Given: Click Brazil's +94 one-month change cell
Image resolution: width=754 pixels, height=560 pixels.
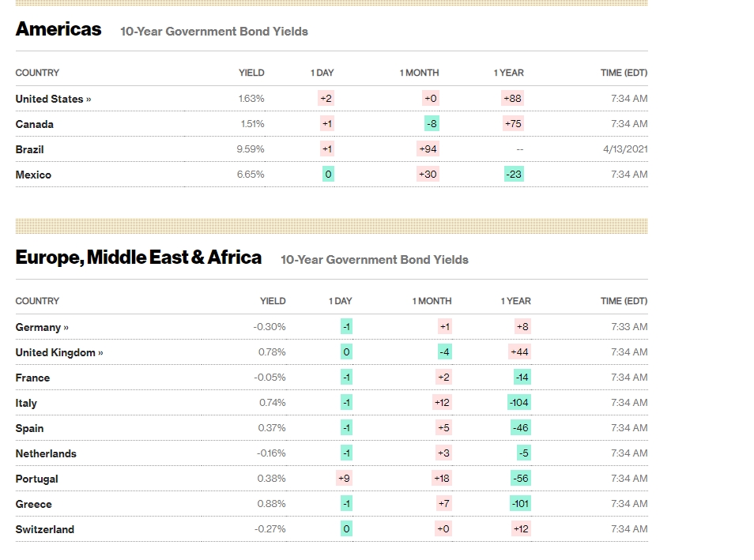Looking at the screenshot, I should click(x=428, y=149).
